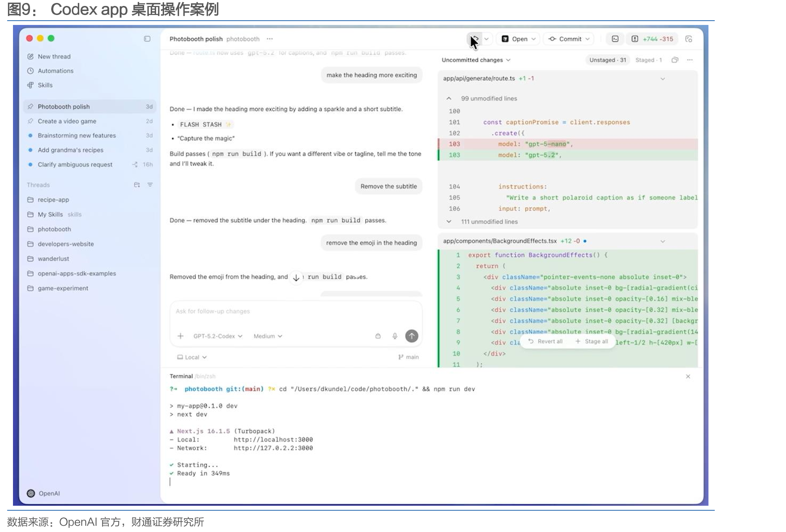The height and width of the screenshot is (532, 786).
Task: Expand the run action dropdown arrow
Action: (487, 39)
